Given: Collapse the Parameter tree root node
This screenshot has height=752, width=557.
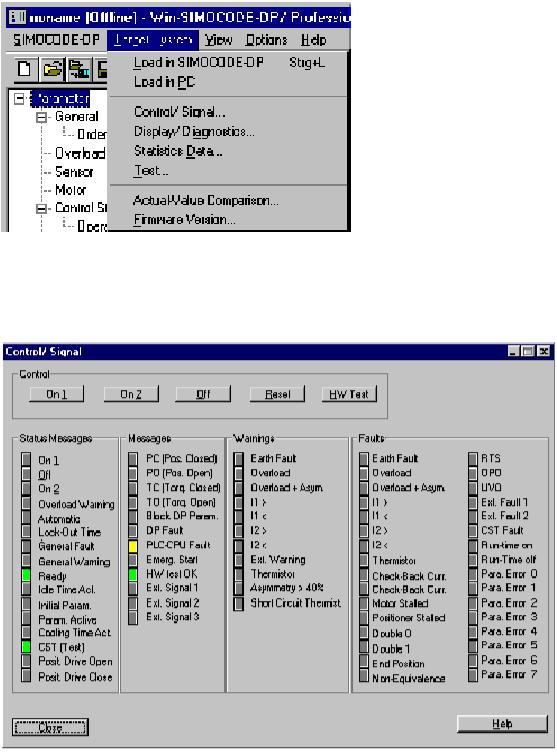Looking at the screenshot, I should [19, 98].
